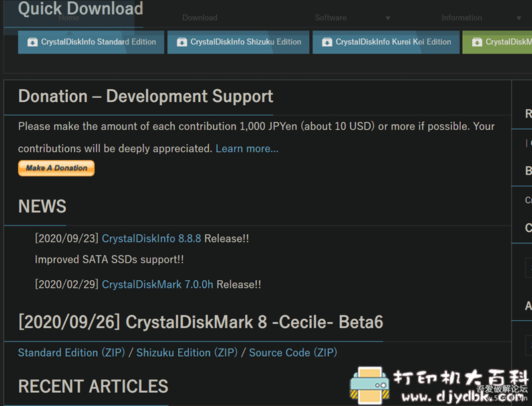Expand the Software dropdown arrow
Image resolution: width=532 pixels, height=406 pixels.
tap(388, 18)
